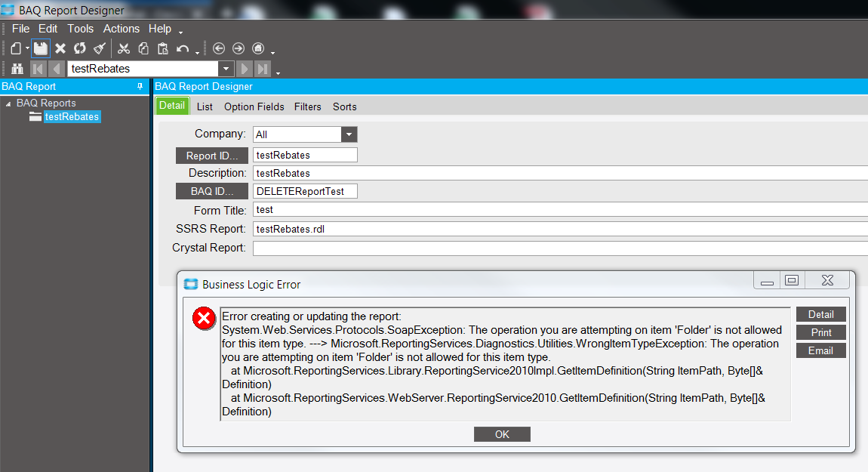Click the red error icon in dialog
The width and height of the screenshot is (868, 472).
204,319
